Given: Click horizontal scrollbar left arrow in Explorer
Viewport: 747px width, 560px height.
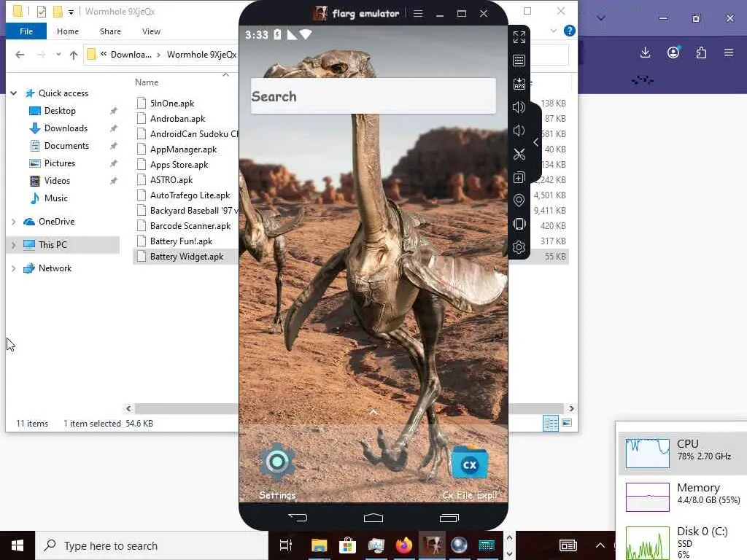Looking at the screenshot, I should pyautogui.click(x=128, y=408).
